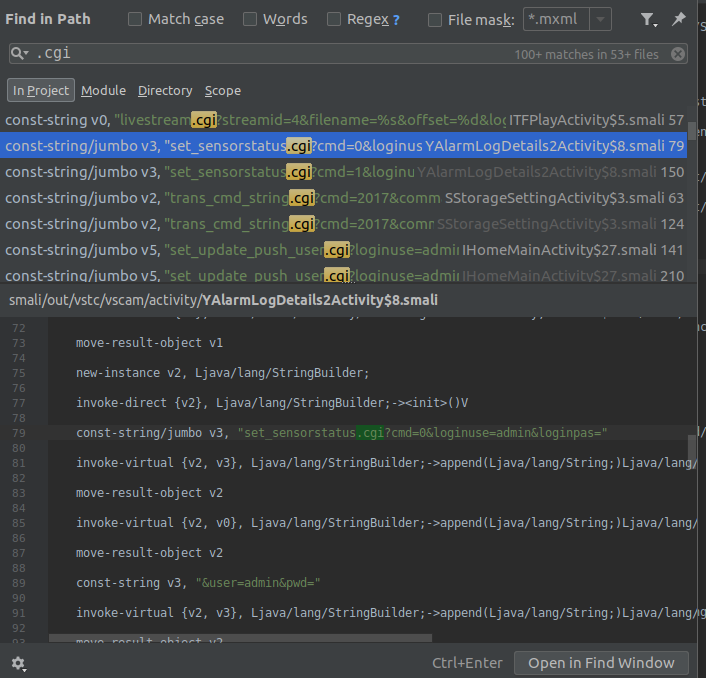Select result IHomeMainActivity$27.smali 210

[x=344, y=275]
